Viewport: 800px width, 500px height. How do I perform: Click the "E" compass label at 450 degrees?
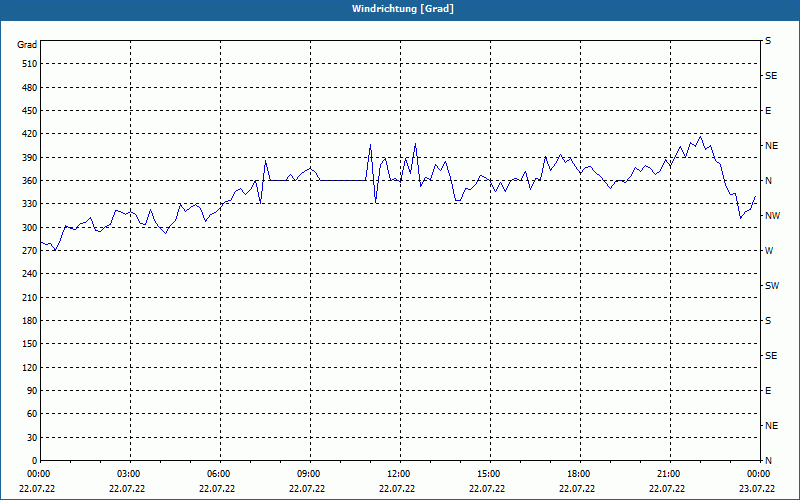tap(768, 111)
